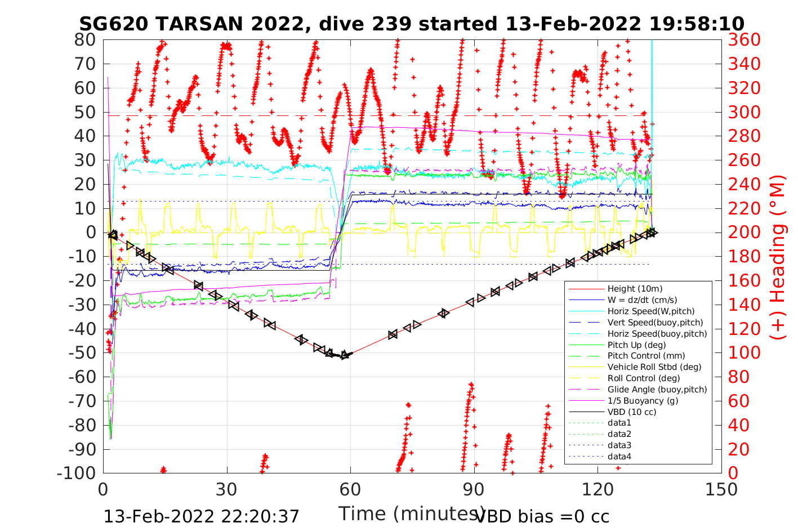Viewport: 798px width, 532px height.
Task: Click the time axis tick label "90"
Action: pos(474,489)
